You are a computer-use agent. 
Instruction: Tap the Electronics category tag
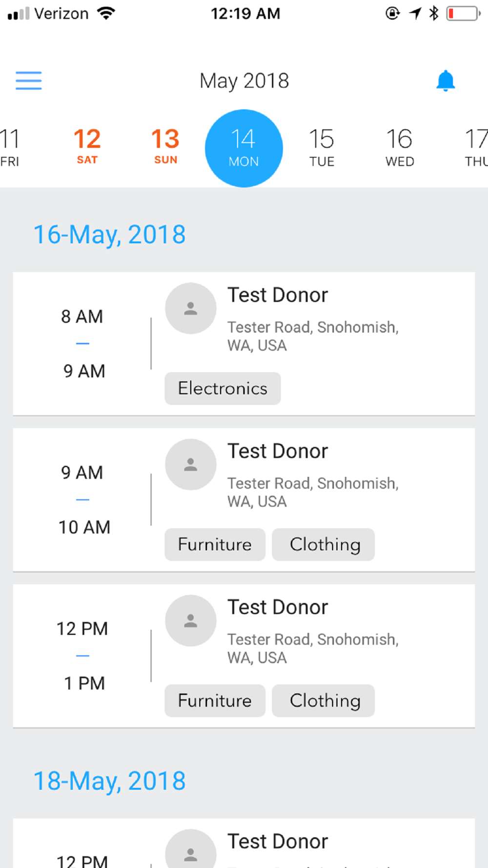tap(223, 389)
